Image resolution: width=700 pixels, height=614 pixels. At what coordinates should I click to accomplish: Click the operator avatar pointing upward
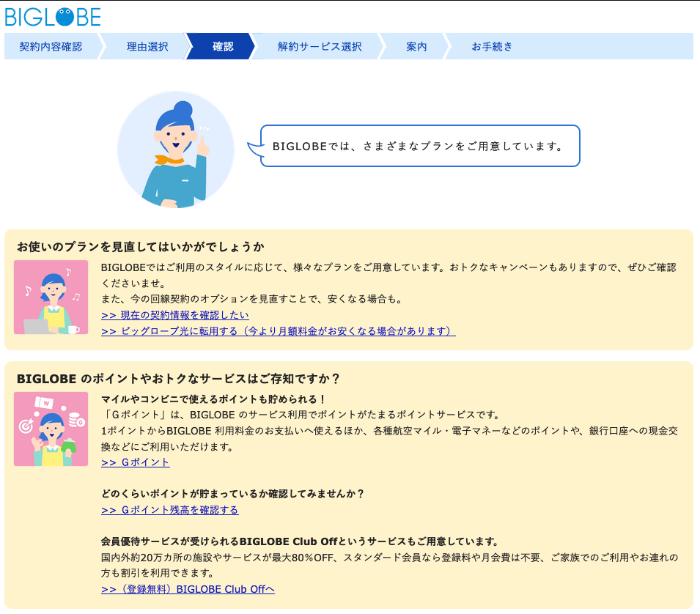tap(176, 150)
